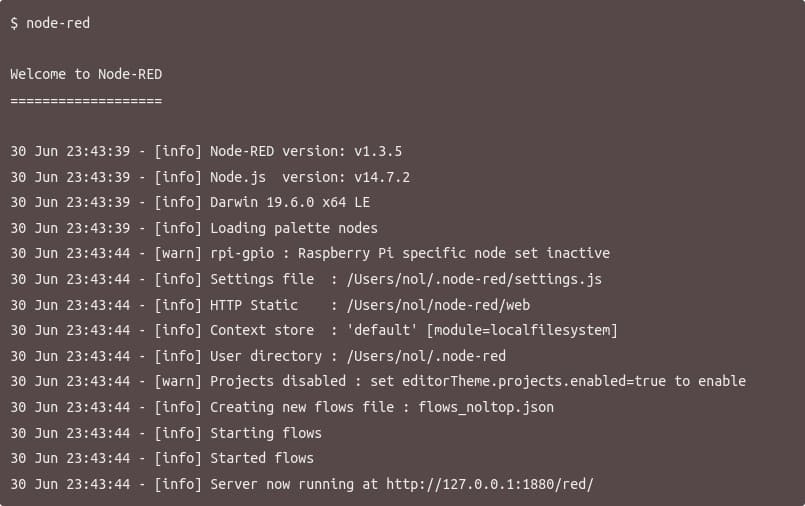Viewport: 805px width, 506px height.
Task: Click the row of equals signs under Welcome
Action: click(x=86, y=100)
